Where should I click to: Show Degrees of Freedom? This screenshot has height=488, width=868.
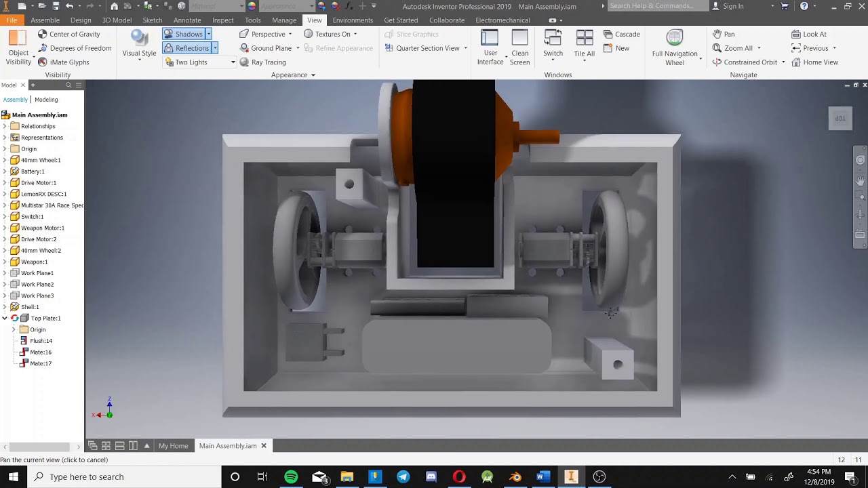[75, 48]
